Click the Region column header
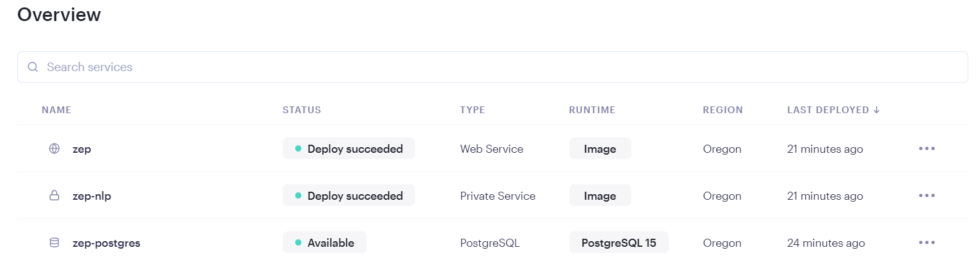The height and width of the screenshot is (261, 980). 722,110
